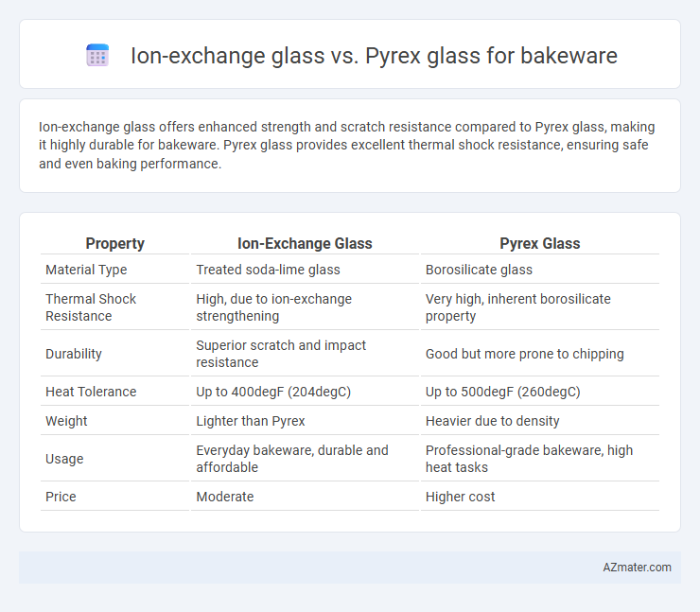Select the 'Durability' row label
Screen dimensions: 700x612
(x=74, y=354)
